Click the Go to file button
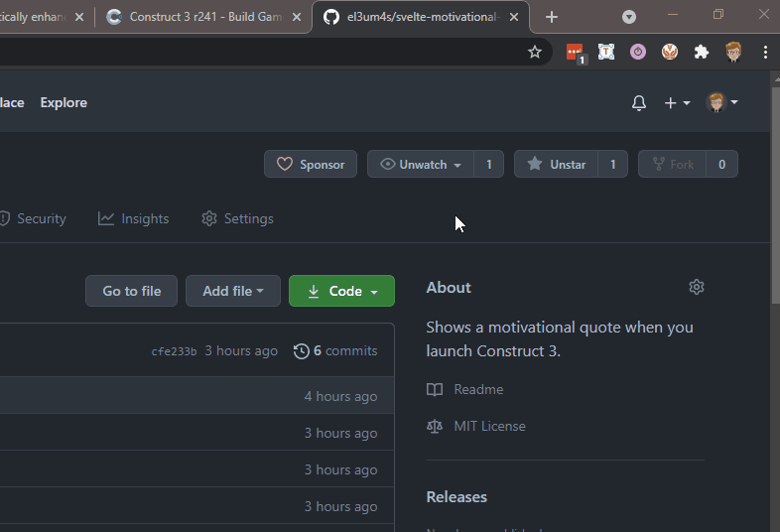The width and height of the screenshot is (780, 532). [x=131, y=291]
